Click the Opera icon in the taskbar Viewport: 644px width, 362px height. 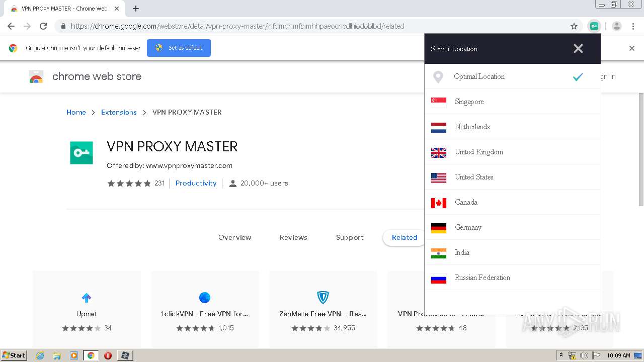click(x=108, y=355)
